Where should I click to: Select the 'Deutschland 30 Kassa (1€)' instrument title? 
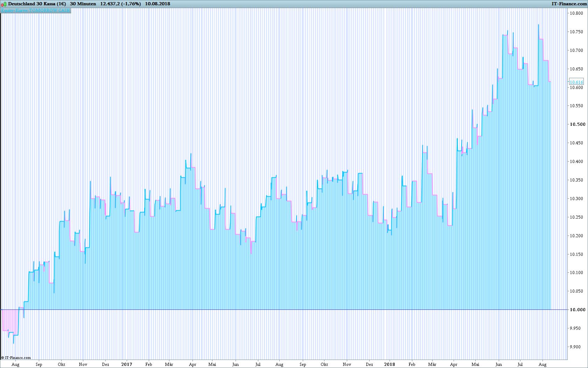point(37,4)
